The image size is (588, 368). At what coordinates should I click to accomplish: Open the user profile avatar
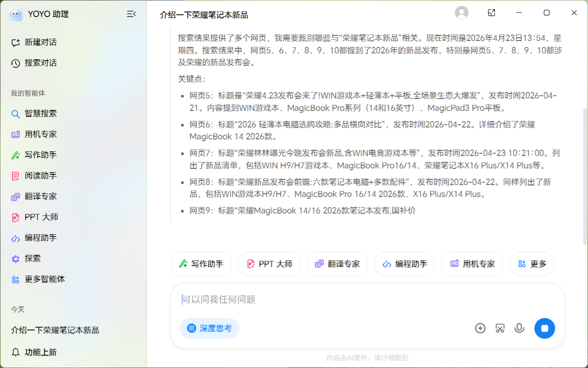pyautogui.click(x=461, y=13)
